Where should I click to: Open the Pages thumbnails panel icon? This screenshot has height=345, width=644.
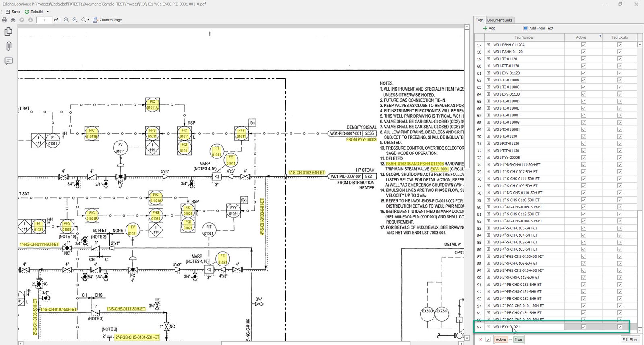point(8,31)
